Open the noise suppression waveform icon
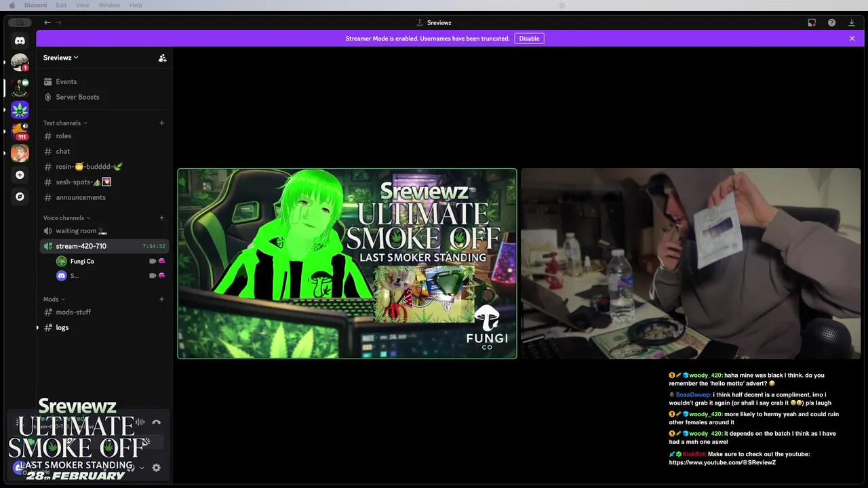The image size is (868, 488). pos(140,422)
